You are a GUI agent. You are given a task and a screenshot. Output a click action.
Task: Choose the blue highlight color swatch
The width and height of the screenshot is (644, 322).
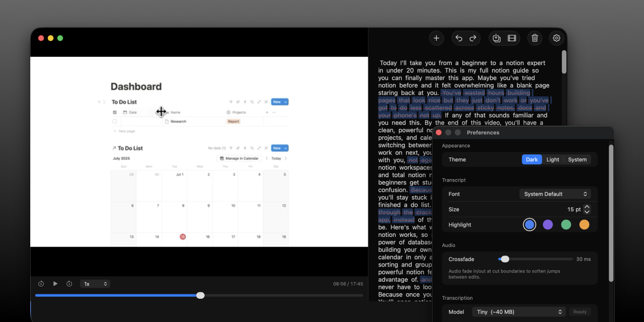pos(529,225)
